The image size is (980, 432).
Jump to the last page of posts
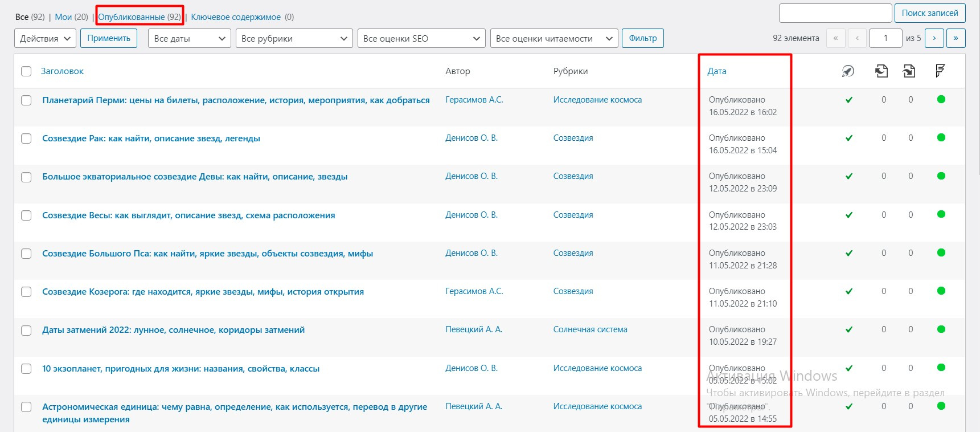[956, 38]
